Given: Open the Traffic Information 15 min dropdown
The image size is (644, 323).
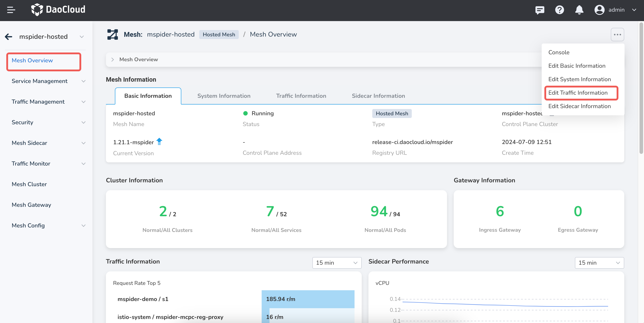Looking at the screenshot, I should [337, 263].
